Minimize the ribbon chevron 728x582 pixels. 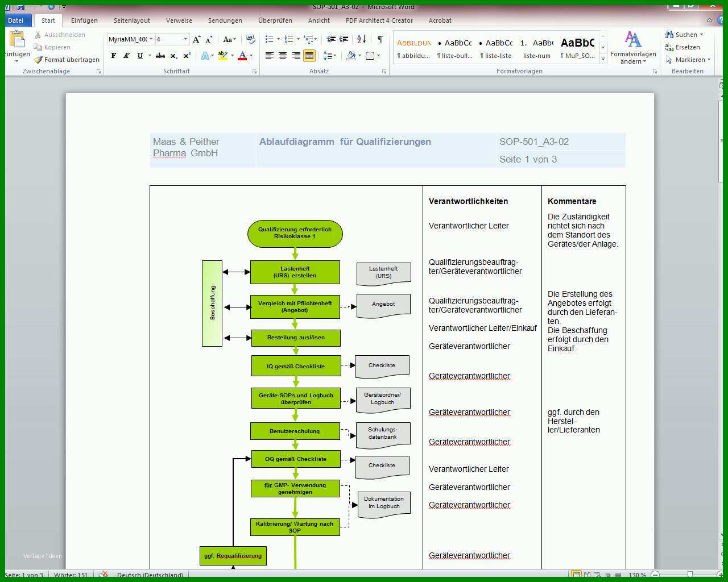709,20
